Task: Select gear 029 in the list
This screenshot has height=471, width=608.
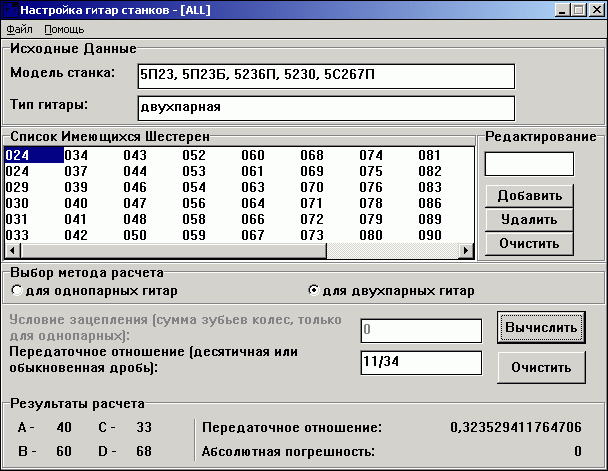Action: pos(17,187)
